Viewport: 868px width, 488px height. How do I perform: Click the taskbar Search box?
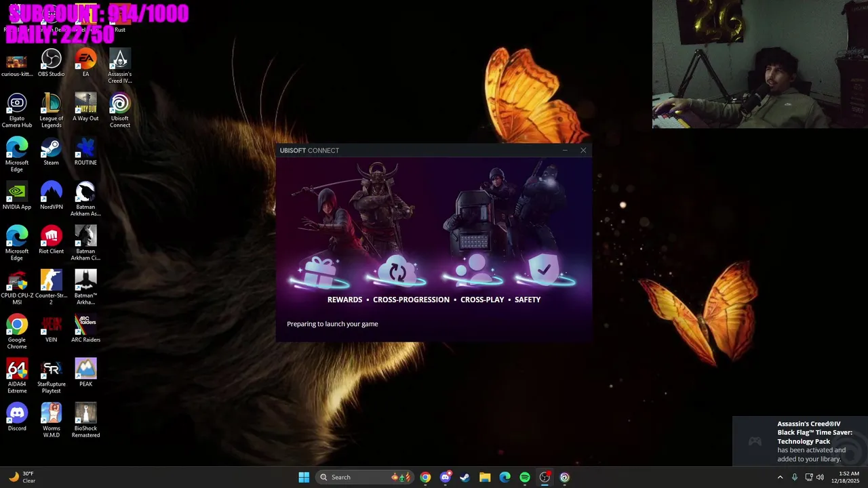point(366,477)
